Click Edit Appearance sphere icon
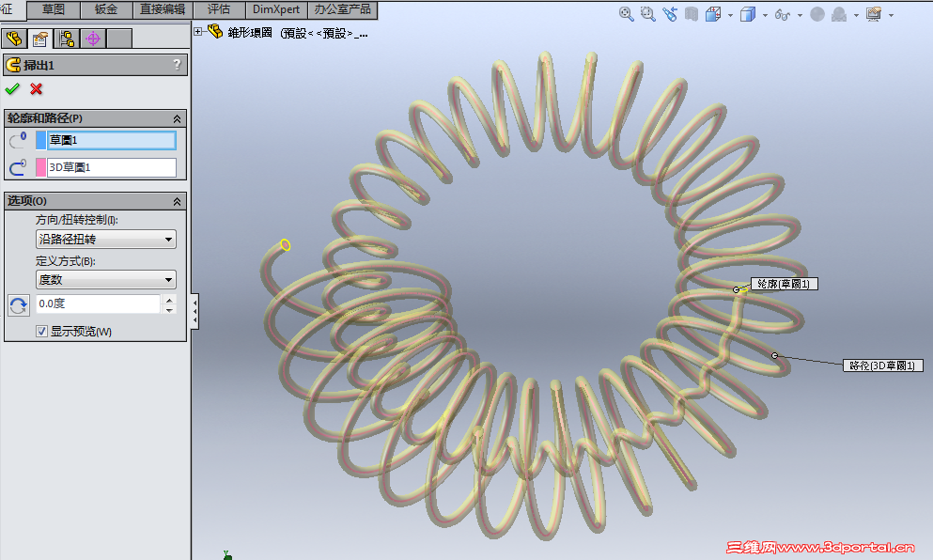Image resolution: width=933 pixels, height=560 pixels. (817, 14)
